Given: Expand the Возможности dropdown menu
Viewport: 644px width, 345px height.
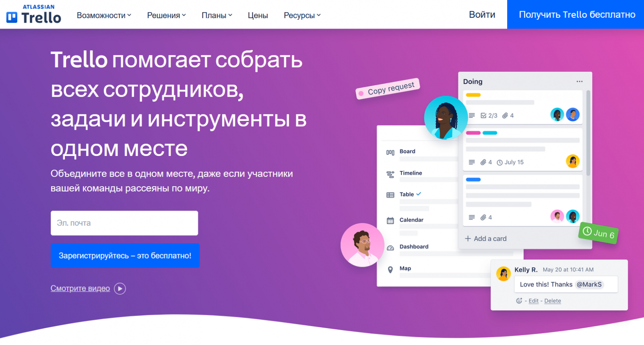Looking at the screenshot, I should [x=104, y=15].
